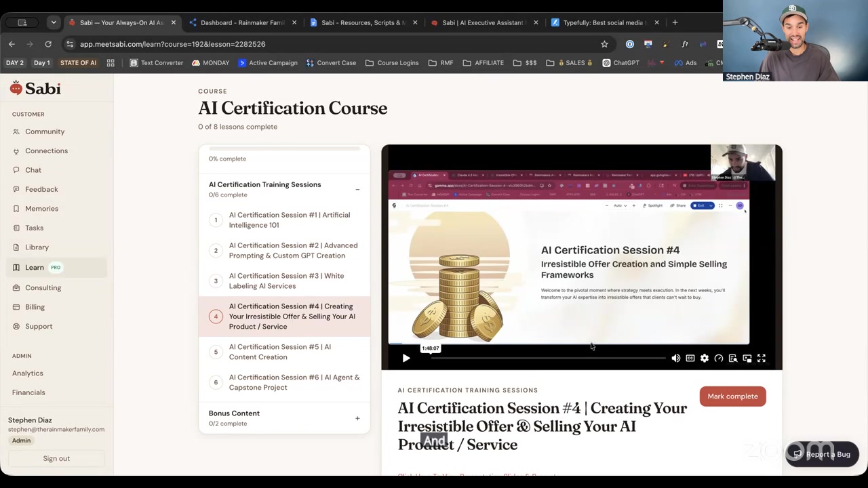
Task: Click Mark complete button
Action: [x=732, y=396]
